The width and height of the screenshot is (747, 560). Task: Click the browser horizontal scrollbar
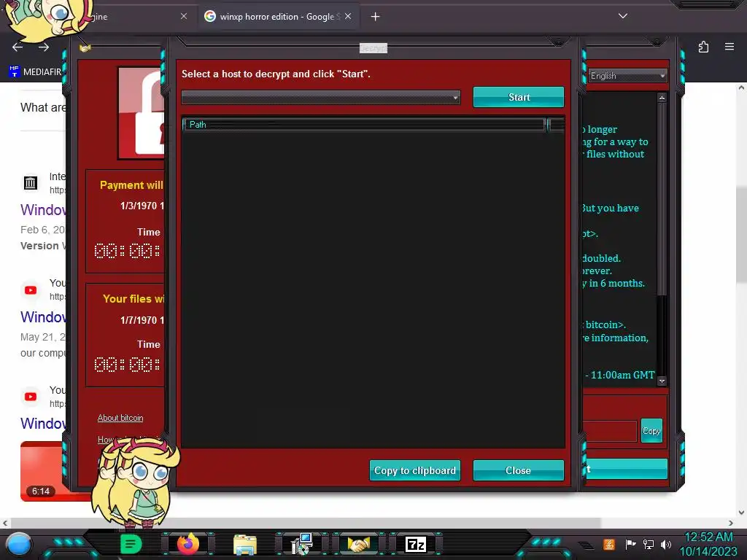[x=305, y=523]
